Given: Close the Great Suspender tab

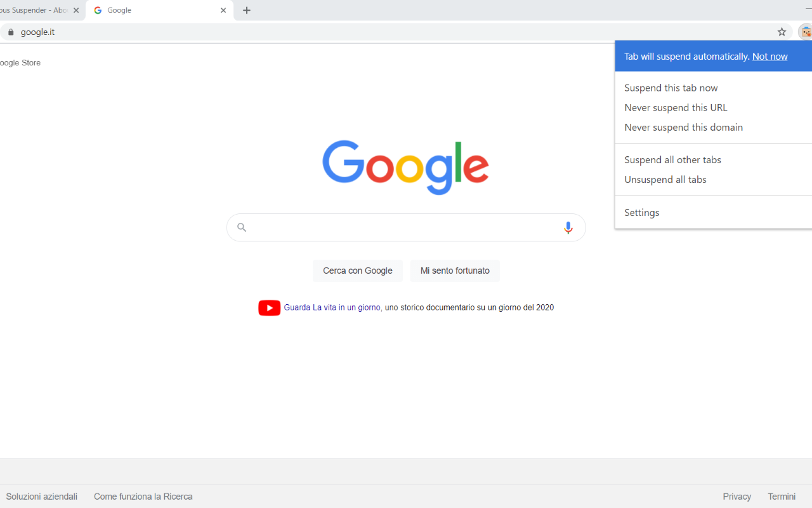Looking at the screenshot, I should [76, 10].
